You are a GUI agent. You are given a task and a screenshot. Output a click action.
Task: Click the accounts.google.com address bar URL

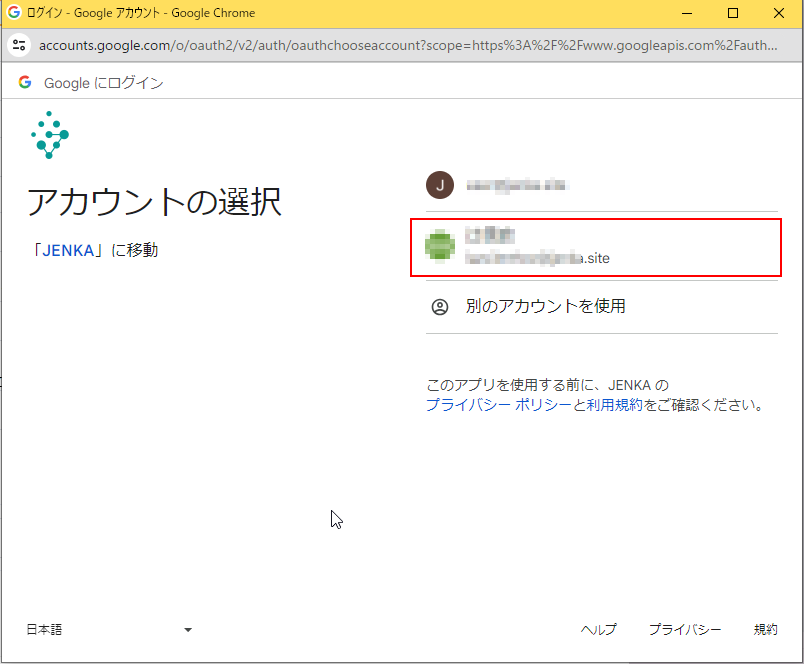[408, 45]
